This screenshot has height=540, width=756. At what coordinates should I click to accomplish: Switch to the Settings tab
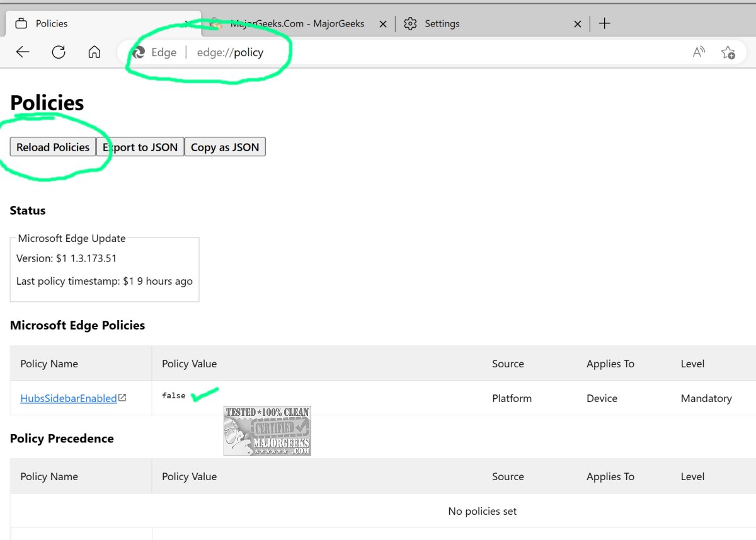pos(493,23)
